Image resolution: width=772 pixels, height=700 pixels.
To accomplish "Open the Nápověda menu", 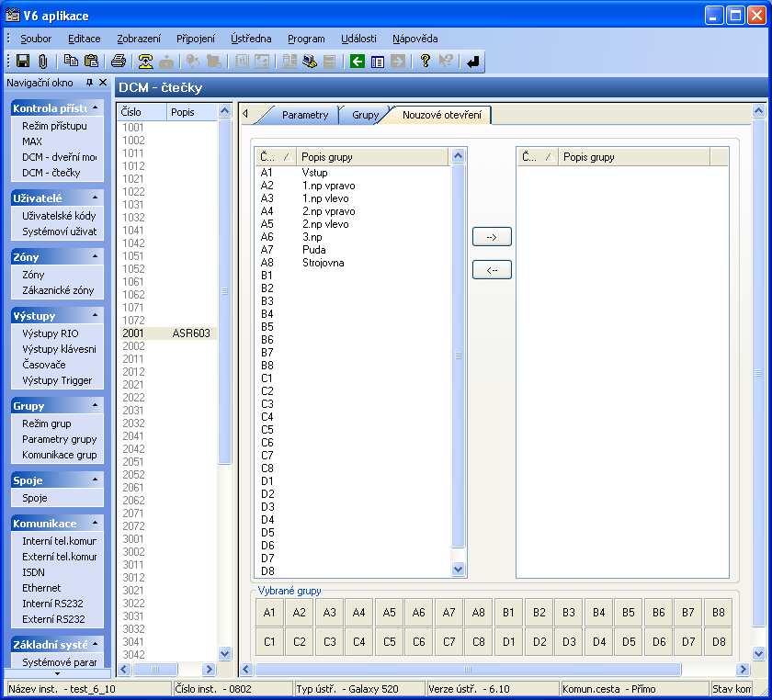I will pos(414,39).
